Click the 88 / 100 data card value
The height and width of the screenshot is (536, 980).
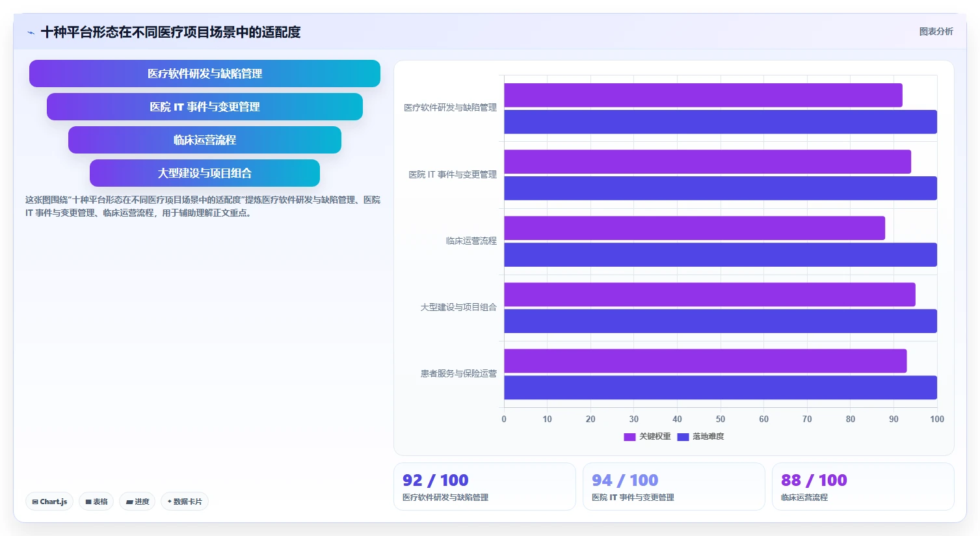click(x=814, y=480)
